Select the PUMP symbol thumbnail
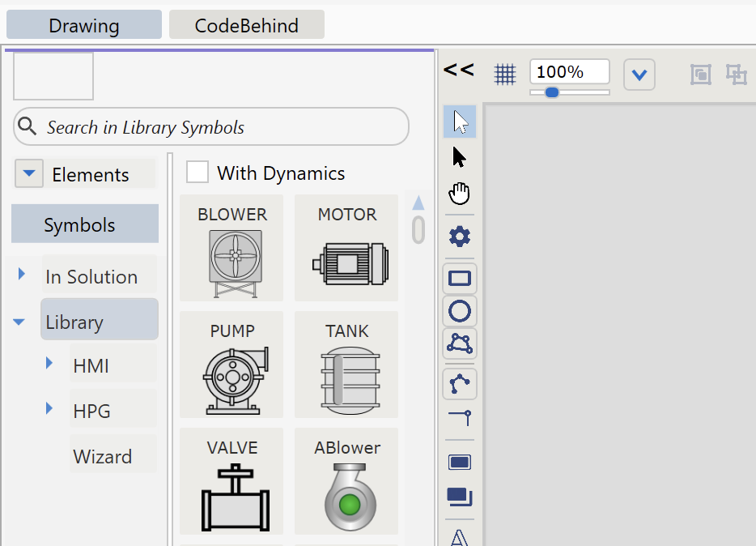 coord(232,365)
